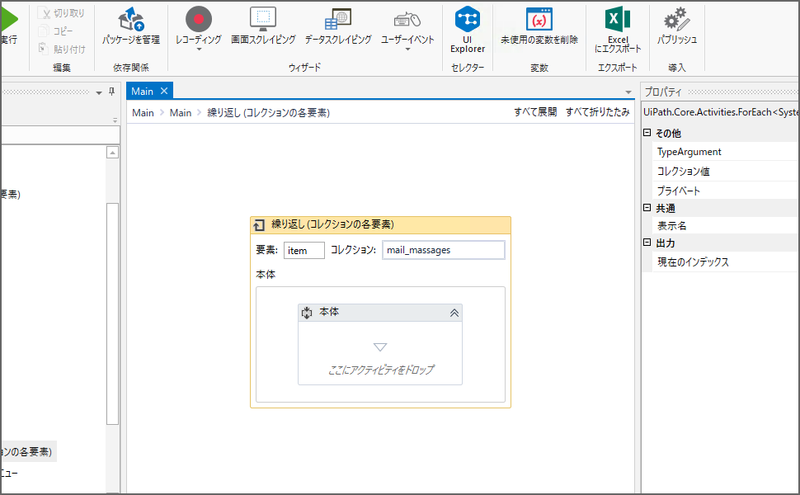800x495 pixels.
Task: Launch Screen Scraping (画面スクレイピング)
Action: [263, 26]
